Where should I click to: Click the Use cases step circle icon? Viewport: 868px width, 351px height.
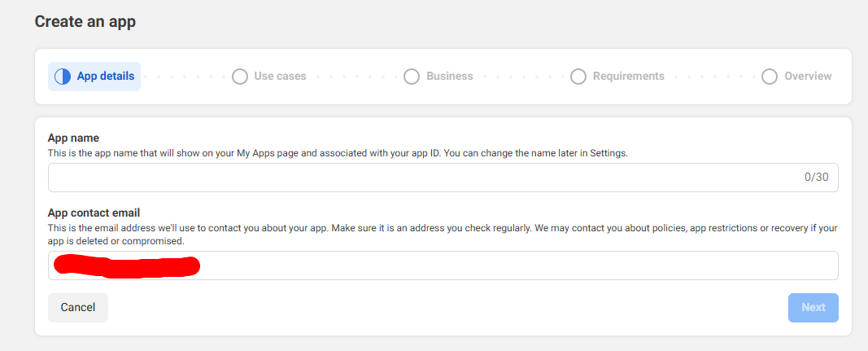[x=239, y=77]
